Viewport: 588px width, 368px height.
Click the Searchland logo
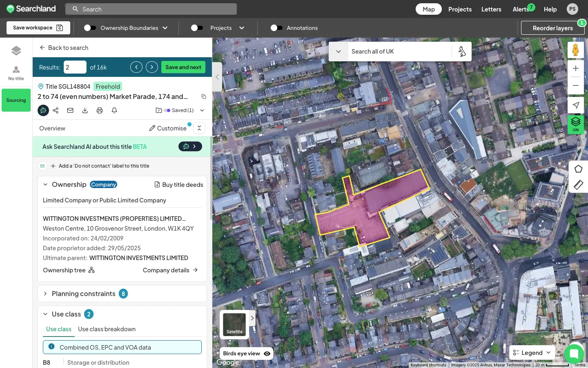tap(31, 9)
